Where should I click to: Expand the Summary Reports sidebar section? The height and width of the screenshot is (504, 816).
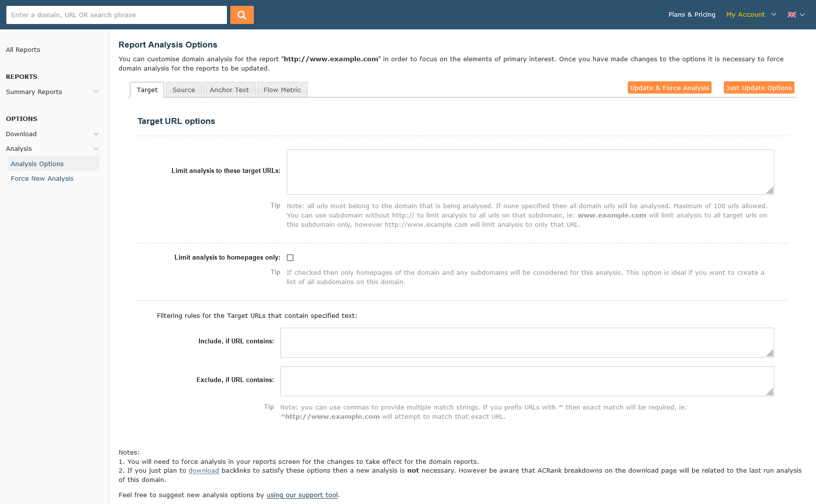52,92
